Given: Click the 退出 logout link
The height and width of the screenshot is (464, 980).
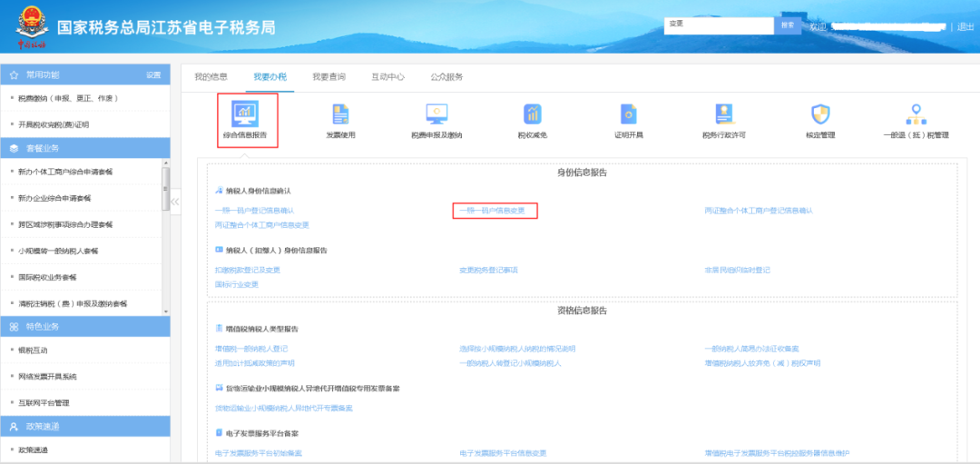Looking at the screenshot, I should 965,26.
